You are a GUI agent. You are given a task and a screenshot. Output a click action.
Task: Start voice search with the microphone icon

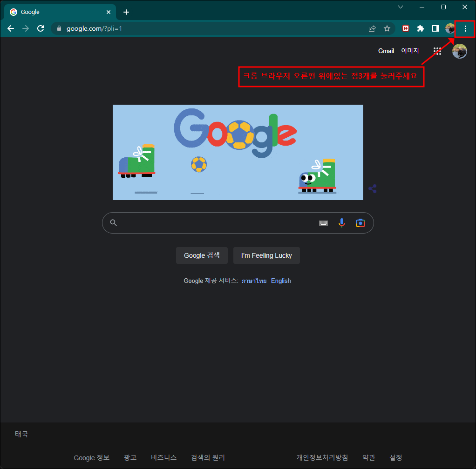click(x=342, y=223)
